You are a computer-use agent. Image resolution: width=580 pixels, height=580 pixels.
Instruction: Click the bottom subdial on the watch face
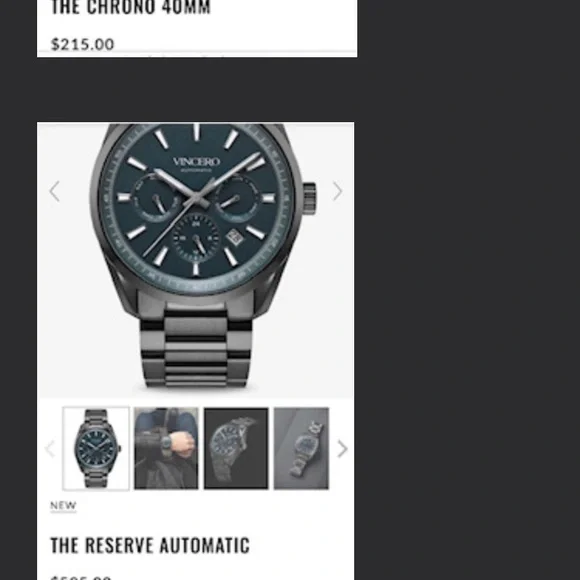point(196,237)
